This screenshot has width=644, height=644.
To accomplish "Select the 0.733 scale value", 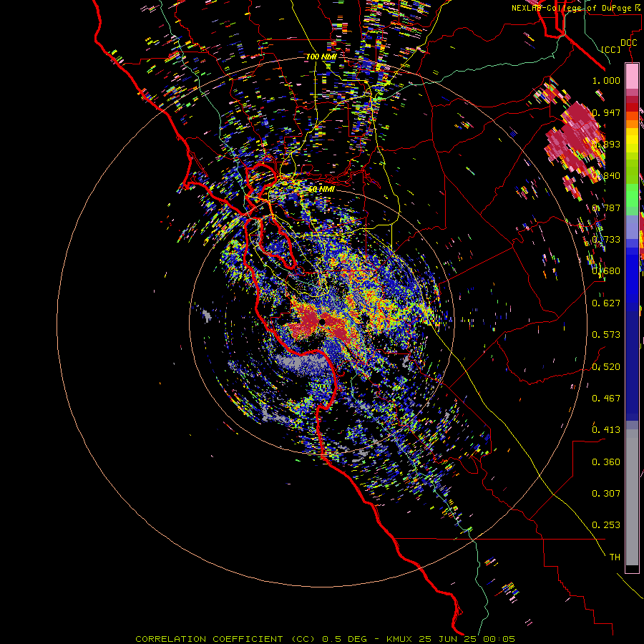I will point(606,240).
